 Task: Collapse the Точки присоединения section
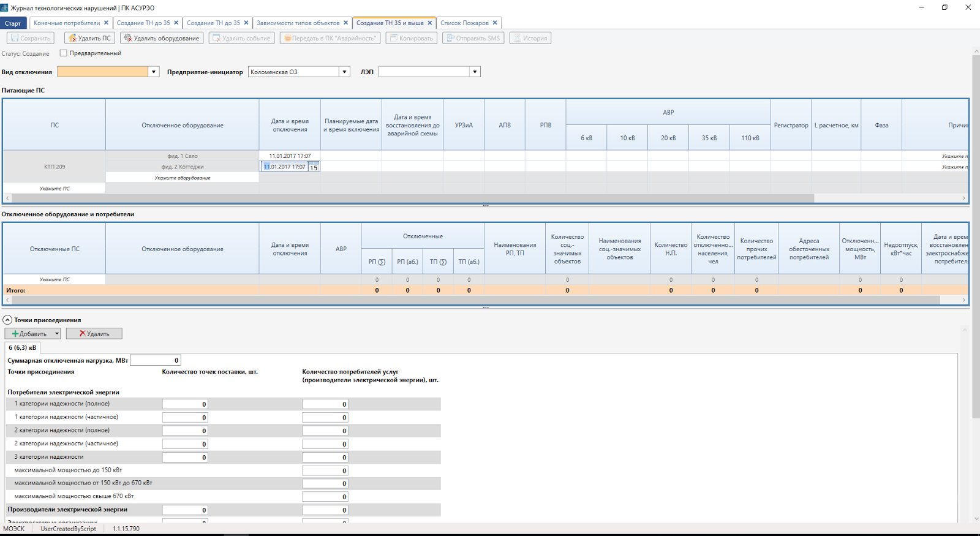click(x=7, y=320)
